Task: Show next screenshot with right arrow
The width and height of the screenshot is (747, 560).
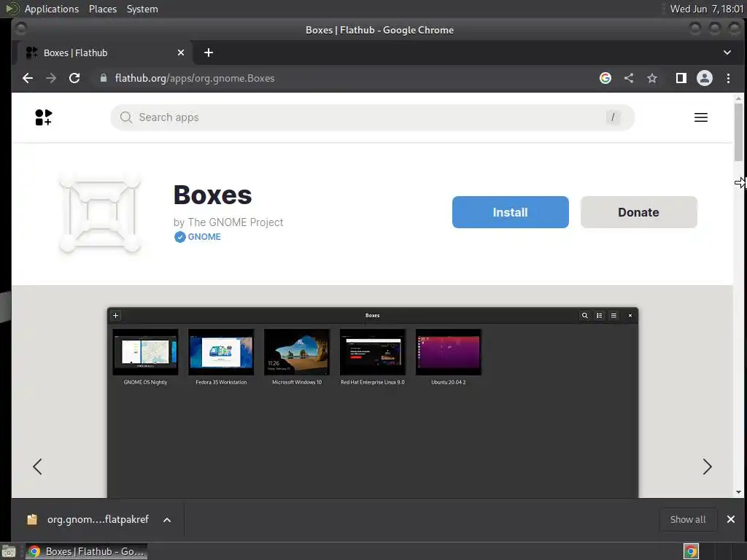Action: (707, 467)
